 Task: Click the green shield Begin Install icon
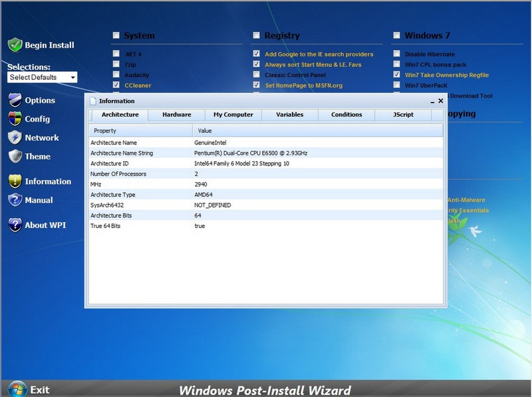(15, 45)
